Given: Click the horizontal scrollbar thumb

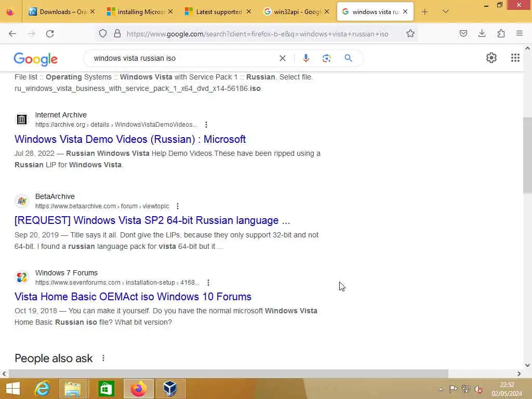Looking at the screenshot, I should 228,374.
